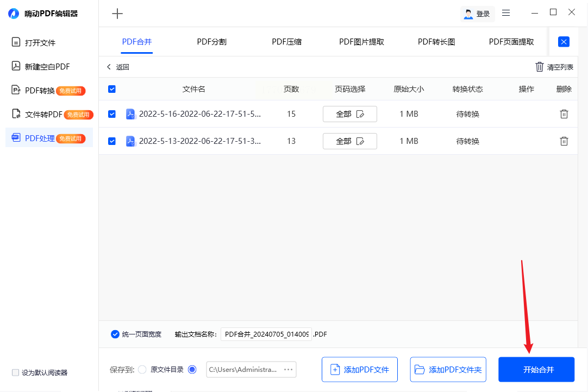The image size is (588, 392).
Task: Delete the 2022-5-16 file with trash icon
Action: pos(564,114)
